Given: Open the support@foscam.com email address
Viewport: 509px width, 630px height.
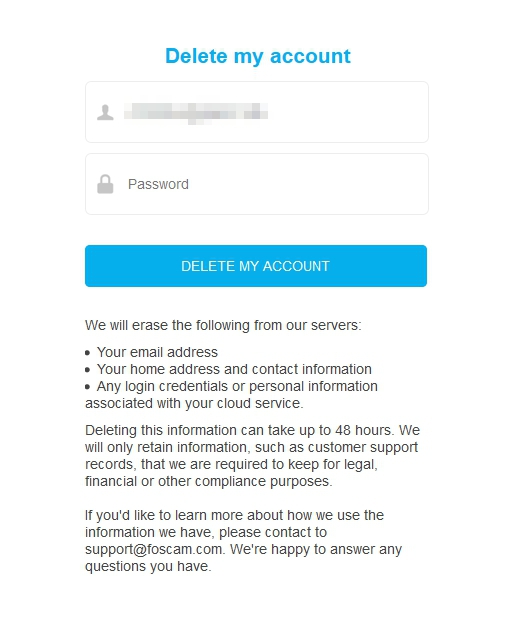Looking at the screenshot, I should (x=154, y=549).
